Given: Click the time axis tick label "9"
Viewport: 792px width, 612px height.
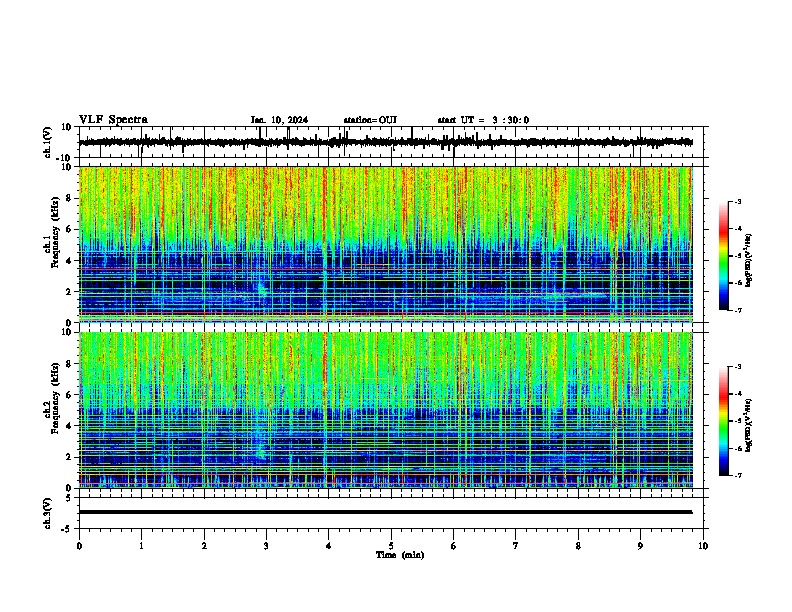Looking at the screenshot, I should [640, 546].
